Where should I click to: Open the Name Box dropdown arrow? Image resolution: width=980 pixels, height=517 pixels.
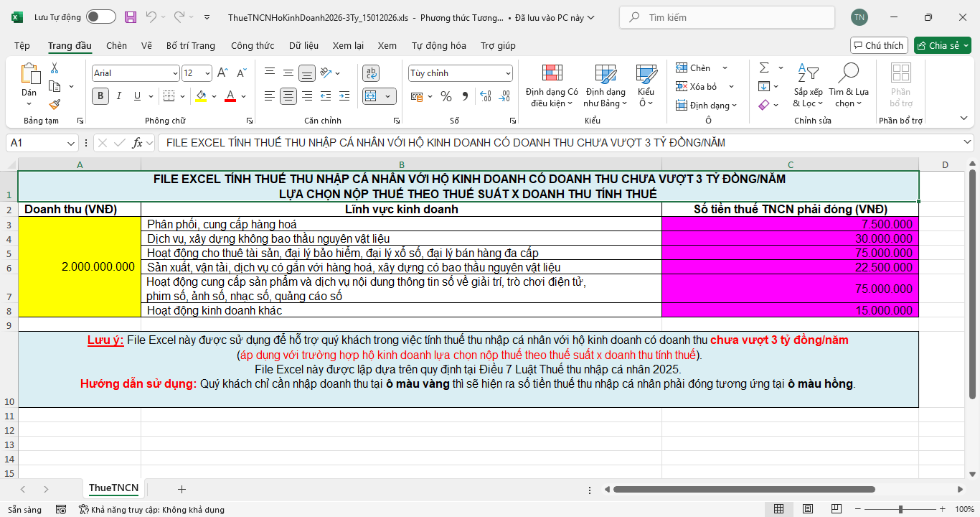70,143
